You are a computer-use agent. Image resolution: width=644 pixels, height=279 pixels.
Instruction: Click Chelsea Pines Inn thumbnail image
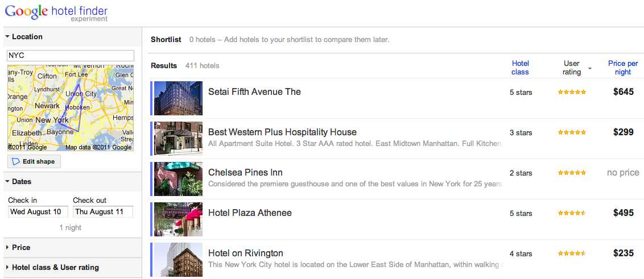point(178,179)
